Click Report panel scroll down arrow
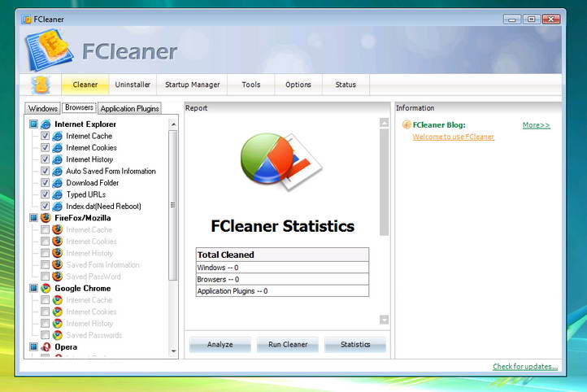Viewport: 587px width, 392px height. (384, 320)
